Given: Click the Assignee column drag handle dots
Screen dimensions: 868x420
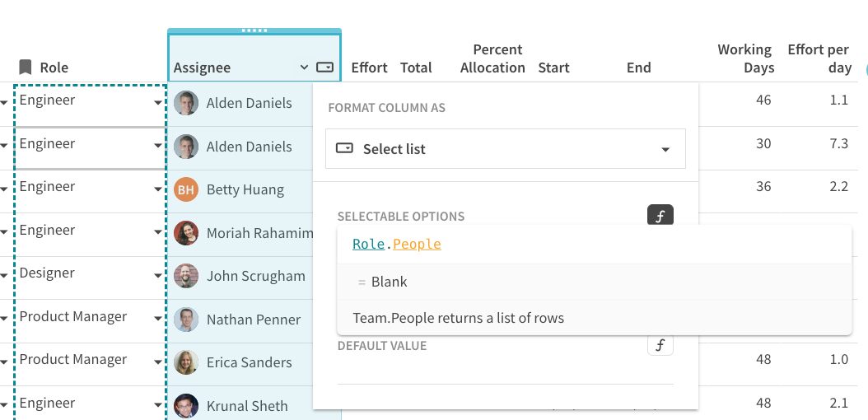Looking at the screenshot, I should click(x=254, y=30).
